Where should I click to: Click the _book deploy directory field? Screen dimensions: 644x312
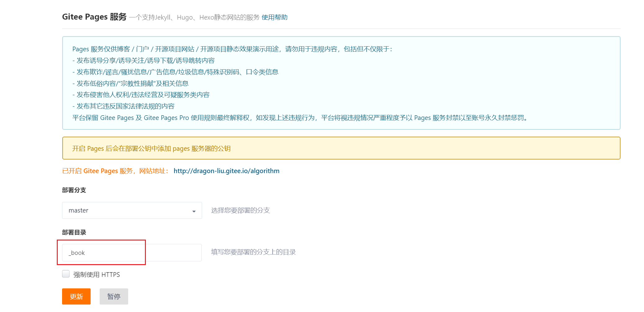click(x=132, y=253)
